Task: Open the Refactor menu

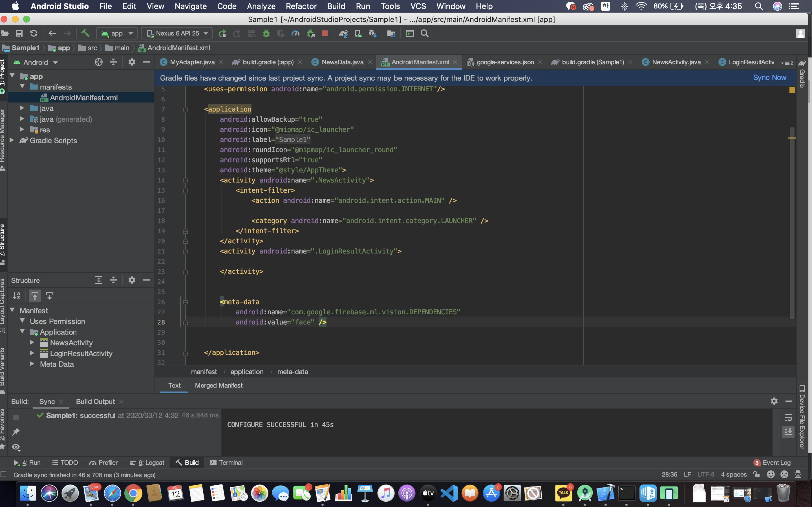Action: [301, 6]
